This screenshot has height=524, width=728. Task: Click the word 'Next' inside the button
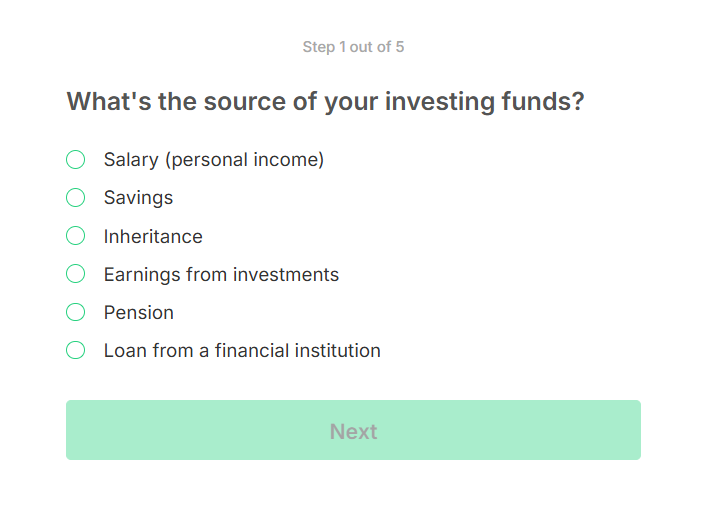point(353,432)
